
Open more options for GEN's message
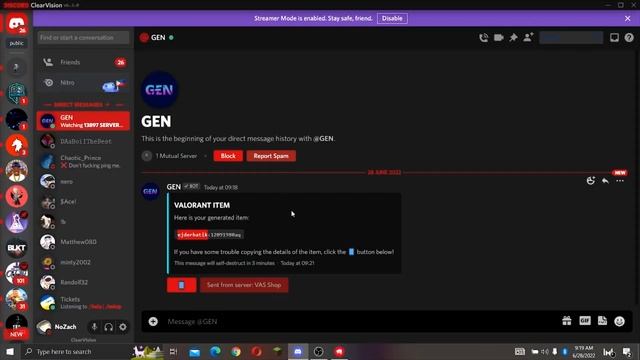(620, 181)
